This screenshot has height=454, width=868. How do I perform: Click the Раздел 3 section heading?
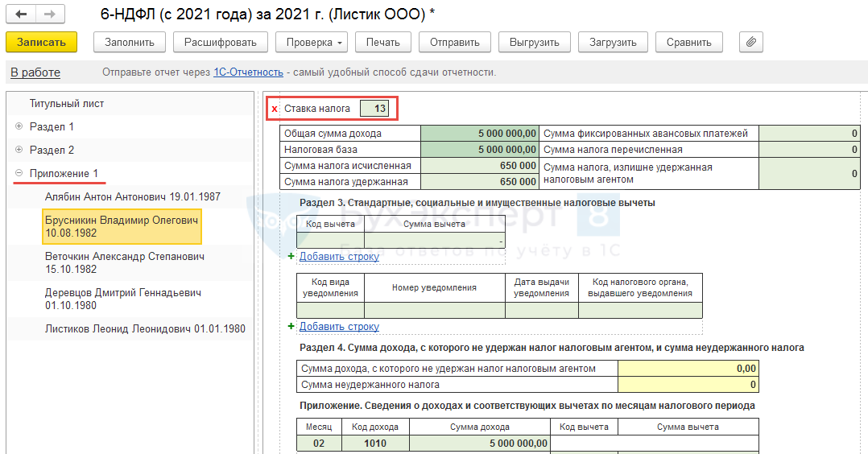coord(477,203)
